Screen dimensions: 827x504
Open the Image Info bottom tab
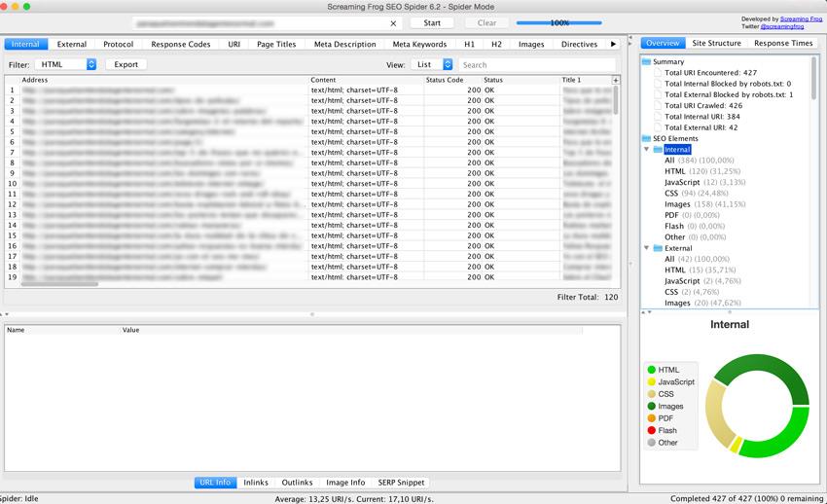click(345, 483)
